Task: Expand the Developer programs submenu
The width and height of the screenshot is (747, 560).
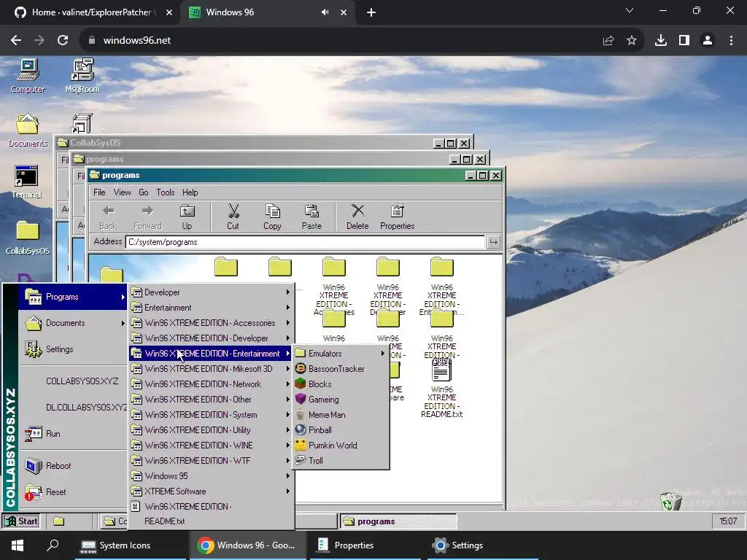Action: click(211, 292)
